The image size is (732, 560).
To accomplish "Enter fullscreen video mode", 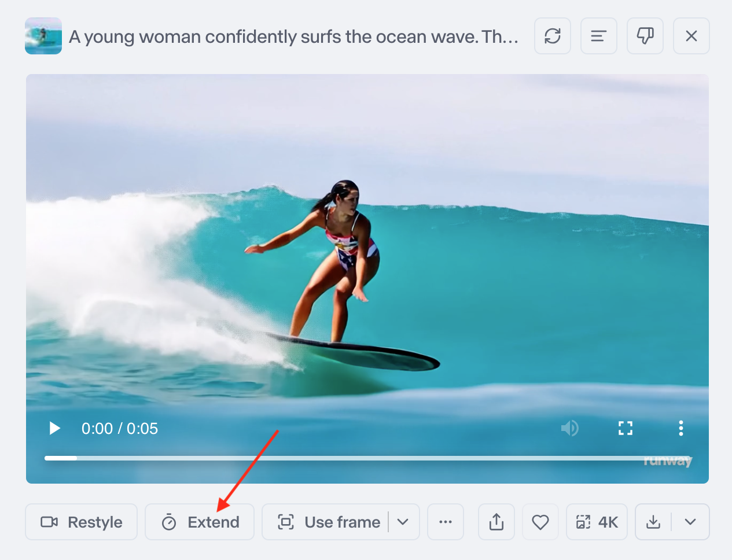I will 626,428.
